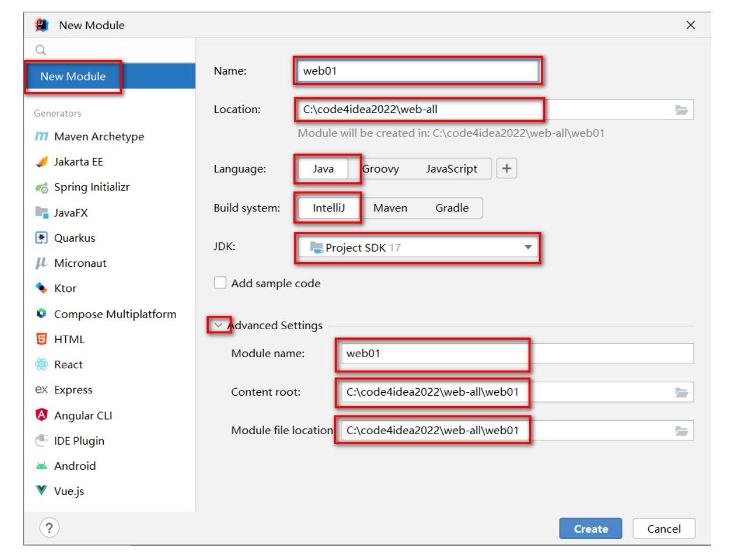Set language to JavaScript
The height and width of the screenshot is (560, 735).
pos(451,169)
